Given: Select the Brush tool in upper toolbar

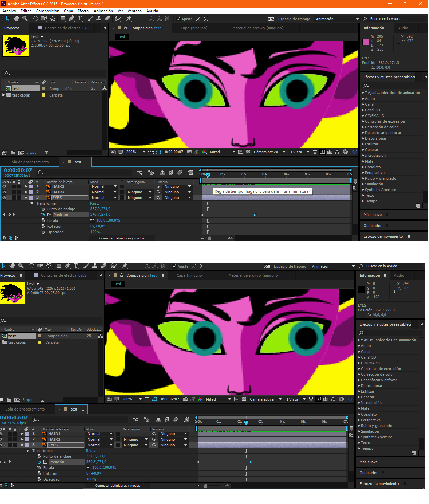Looking at the screenshot, I should 90,19.
